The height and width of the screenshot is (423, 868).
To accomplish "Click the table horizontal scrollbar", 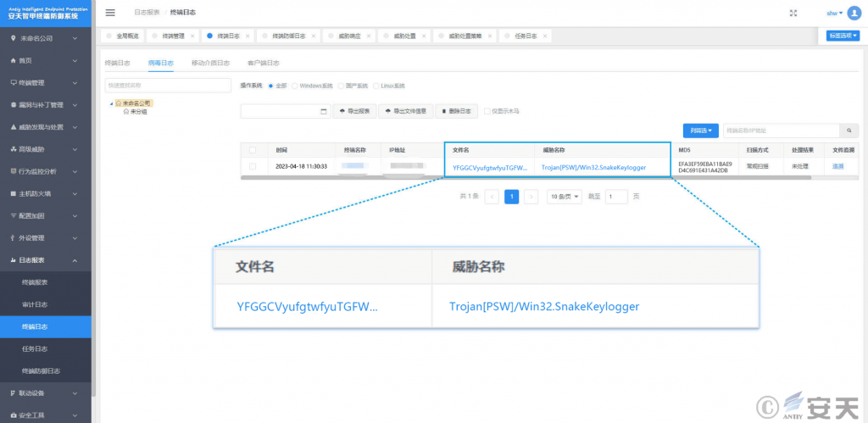I will (526, 178).
